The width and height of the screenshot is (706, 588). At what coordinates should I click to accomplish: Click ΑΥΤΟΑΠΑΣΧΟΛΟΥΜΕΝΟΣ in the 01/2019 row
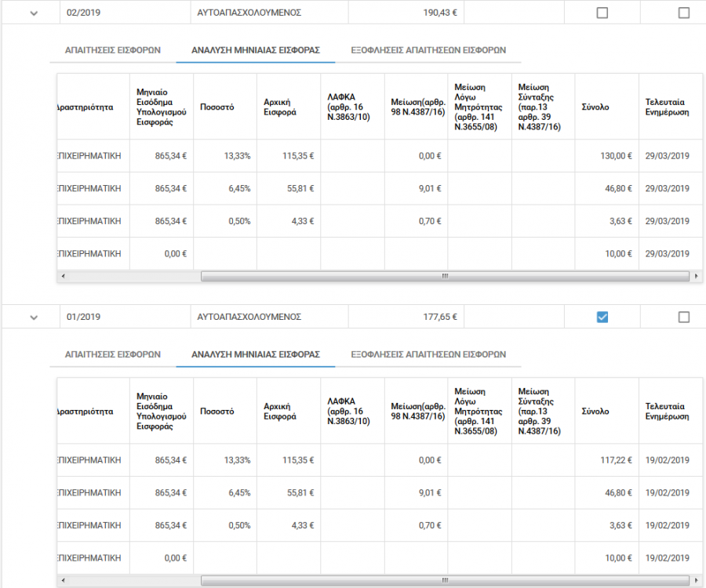[249, 317]
